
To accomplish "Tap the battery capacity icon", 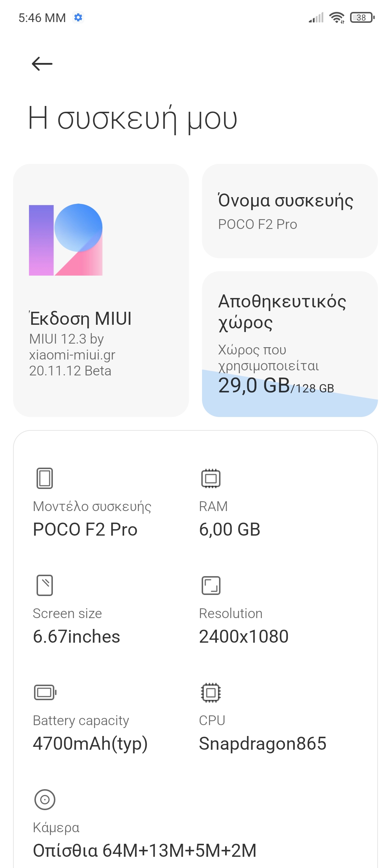I will click(45, 692).
